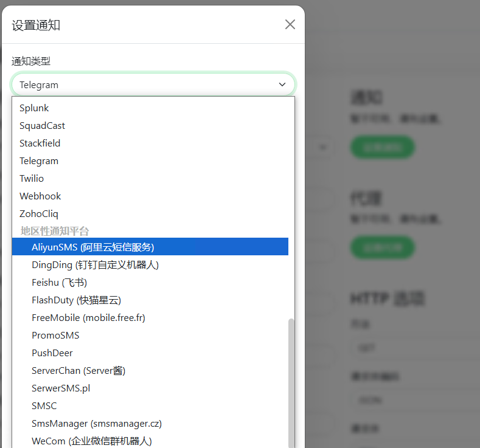
Task: Choose WeCom (企业微信群机器人)
Action: point(150,441)
